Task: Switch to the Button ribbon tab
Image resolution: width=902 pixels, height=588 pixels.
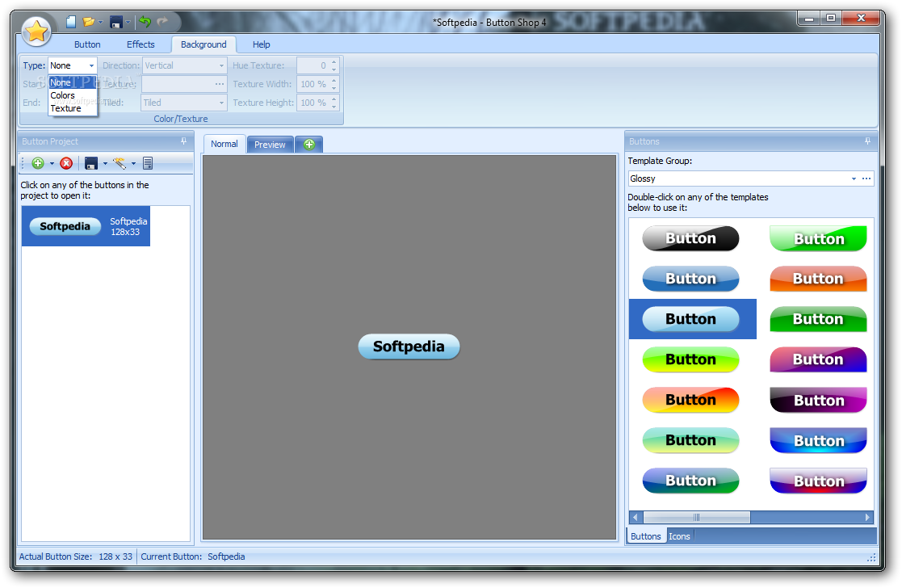Action: pyautogui.click(x=87, y=44)
